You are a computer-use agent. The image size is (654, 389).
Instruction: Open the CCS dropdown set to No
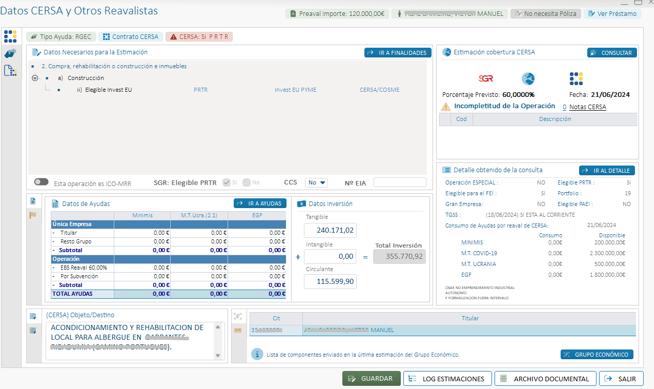pos(316,183)
